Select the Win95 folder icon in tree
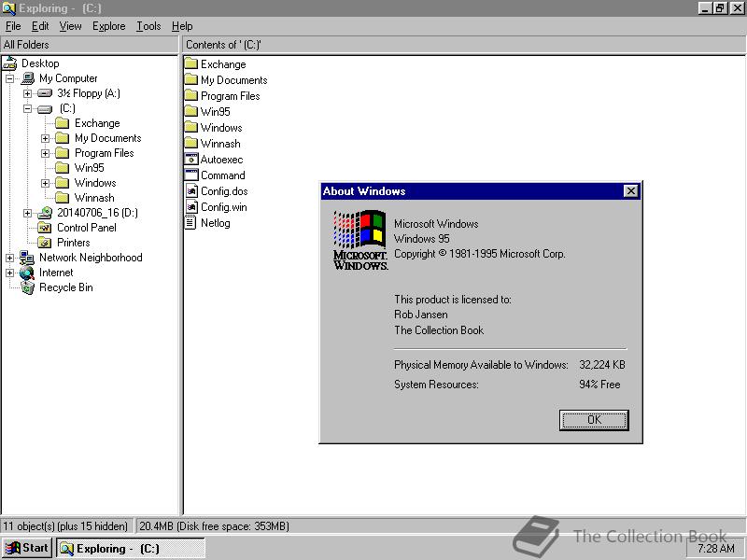Viewport: 747px width, 560px height. [x=62, y=168]
